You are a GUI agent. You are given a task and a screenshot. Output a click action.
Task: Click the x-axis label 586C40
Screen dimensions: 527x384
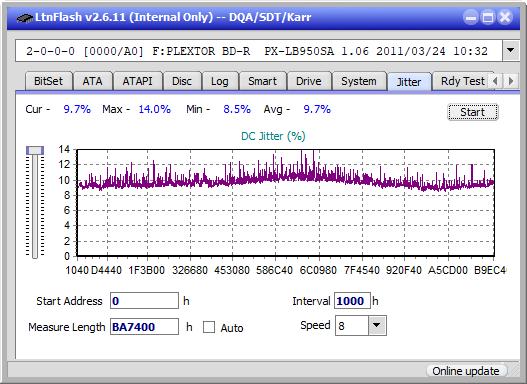click(274, 270)
